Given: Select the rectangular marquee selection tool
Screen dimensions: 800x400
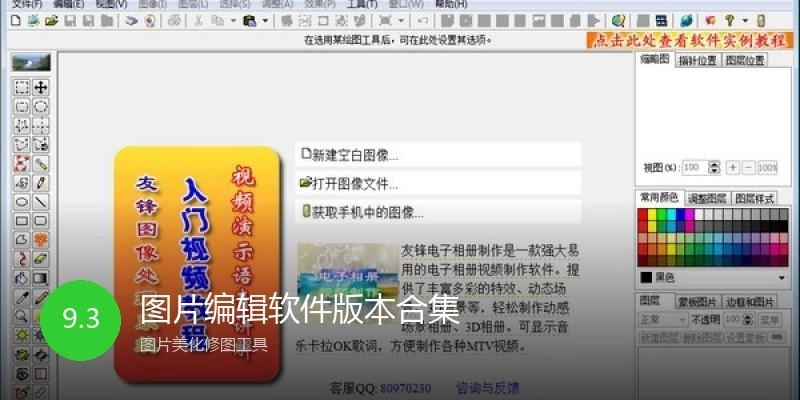Looking at the screenshot, I should pos(22,87).
